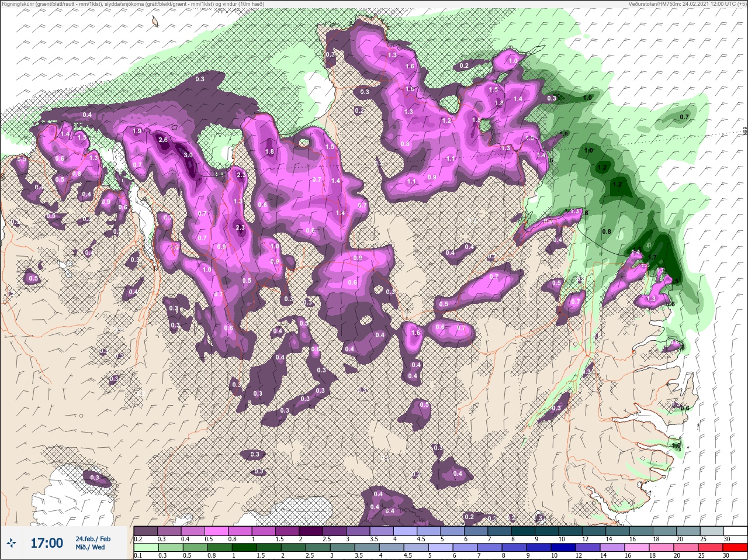Pick lower legend swatch between 0.1 and 0.3

(x=146, y=548)
